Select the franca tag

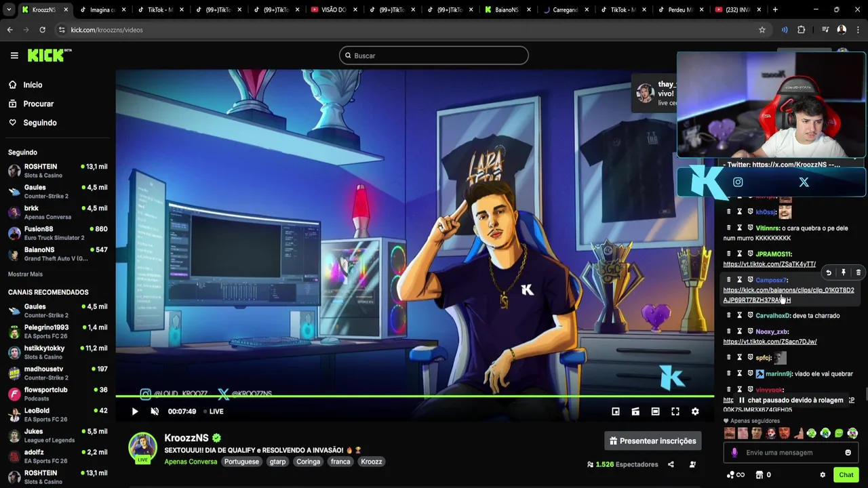coord(340,462)
